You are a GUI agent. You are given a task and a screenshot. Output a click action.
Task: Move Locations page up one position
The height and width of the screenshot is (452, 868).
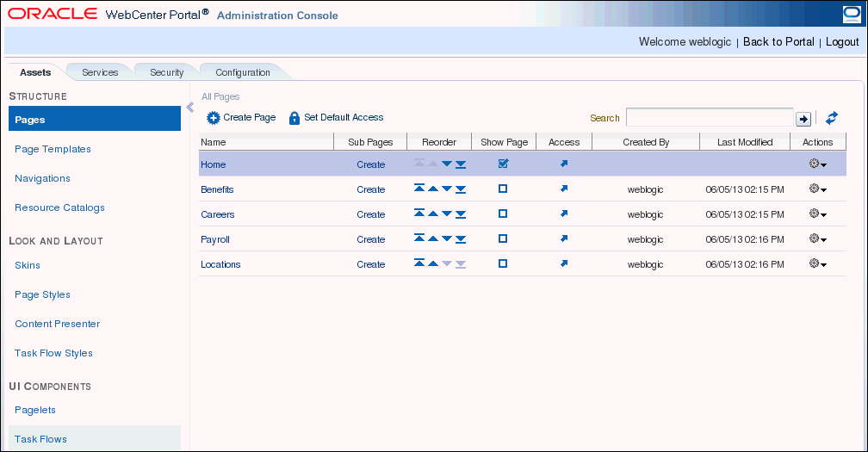click(433, 263)
